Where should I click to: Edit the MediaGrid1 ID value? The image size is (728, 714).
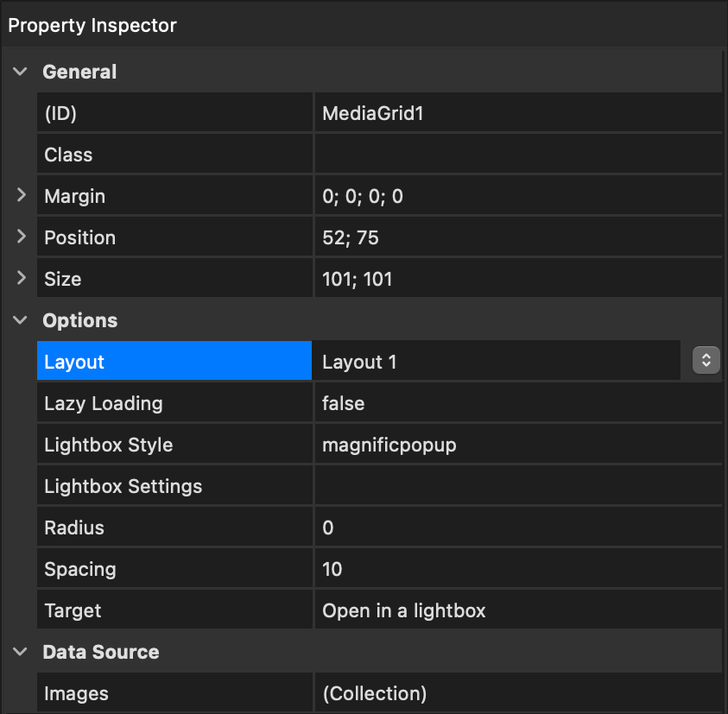pos(518,113)
